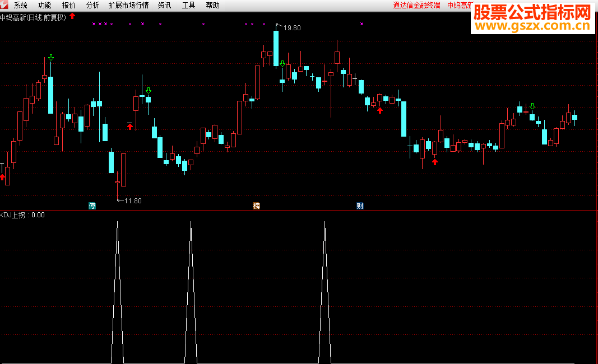Select the 11.80 low price label

click(x=133, y=201)
